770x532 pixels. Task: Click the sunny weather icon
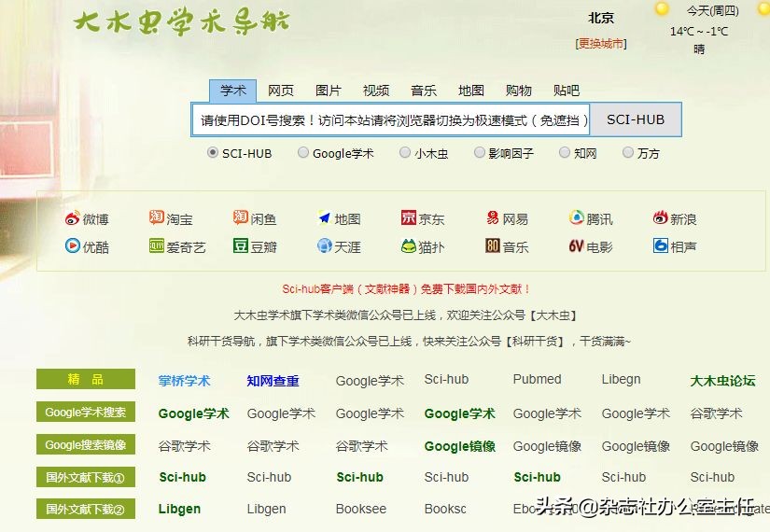pos(662,8)
